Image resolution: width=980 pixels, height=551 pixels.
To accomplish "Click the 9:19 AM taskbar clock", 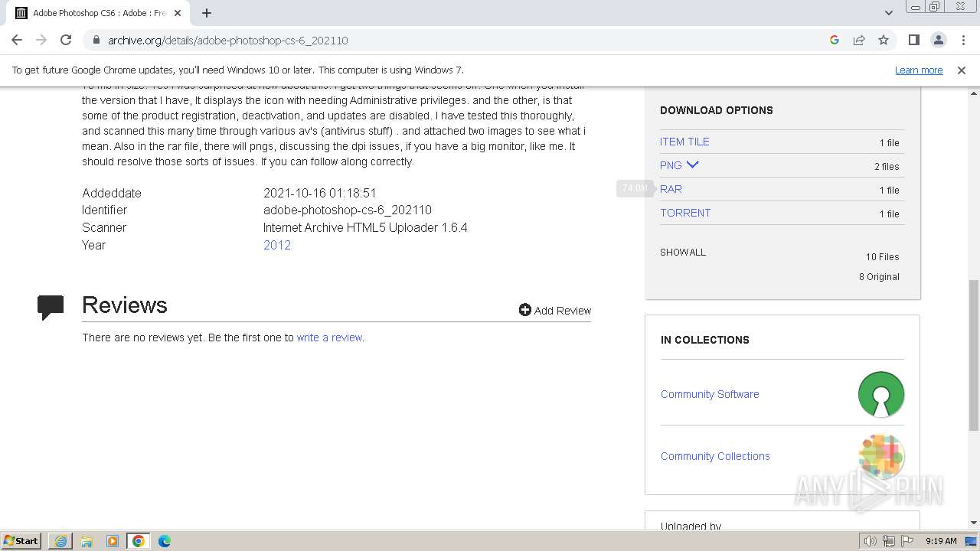I will tap(941, 541).
